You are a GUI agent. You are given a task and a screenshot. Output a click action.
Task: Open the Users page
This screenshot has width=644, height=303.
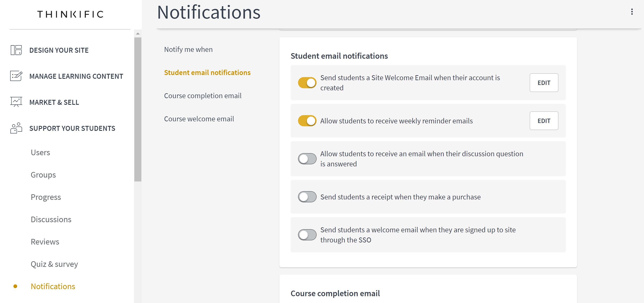point(41,153)
